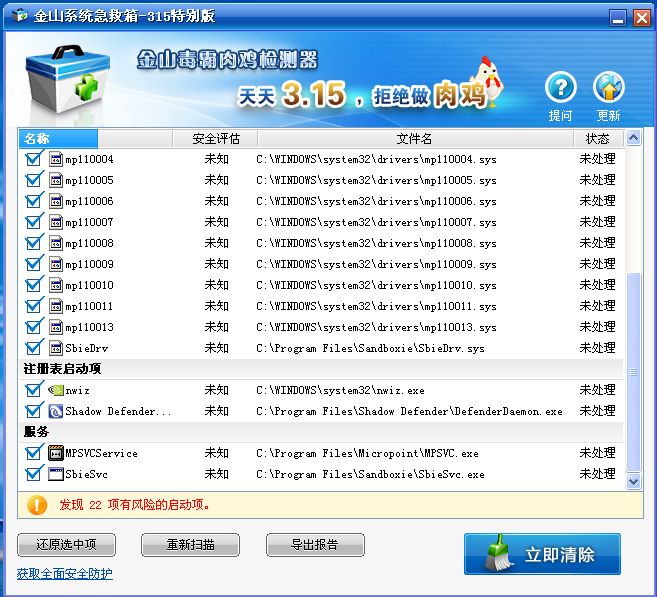Click the scrollbar down arrow
The height and width of the screenshot is (597, 657).
[634, 481]
